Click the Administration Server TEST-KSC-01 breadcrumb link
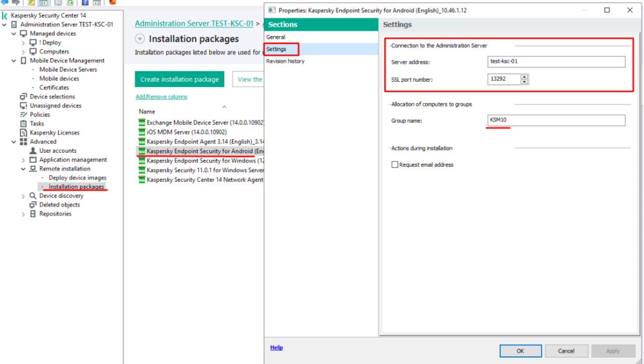This screenshot has height=364, width=644. (x=194, y=23)
